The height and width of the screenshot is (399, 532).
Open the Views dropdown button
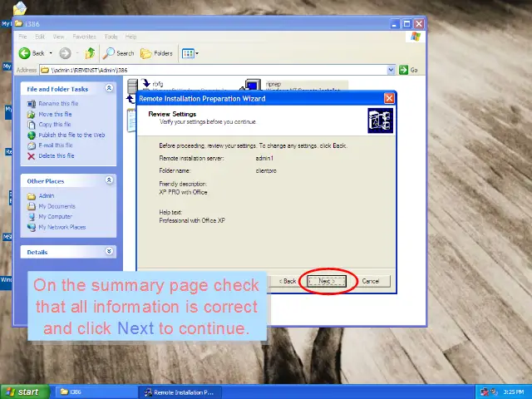coord(190,53)
